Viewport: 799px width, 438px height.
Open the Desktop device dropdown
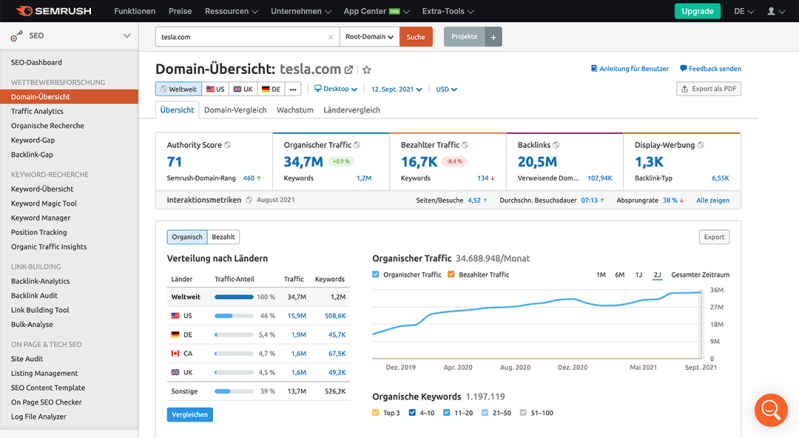click(x=335, y=89)
